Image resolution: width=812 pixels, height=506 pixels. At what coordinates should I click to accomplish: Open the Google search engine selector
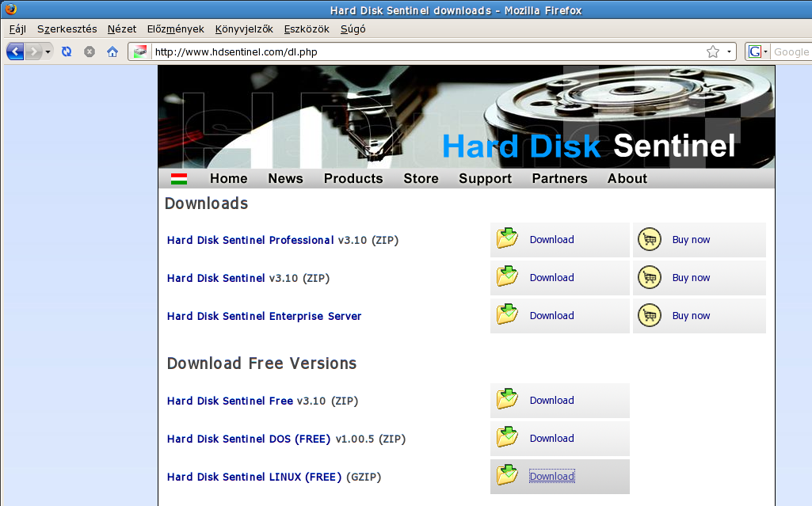click(x=758, y=51)
